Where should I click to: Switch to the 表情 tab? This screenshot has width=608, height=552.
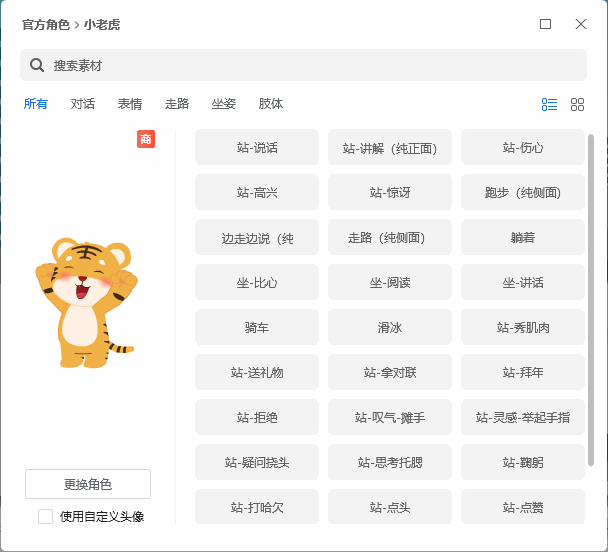(130, 104)
